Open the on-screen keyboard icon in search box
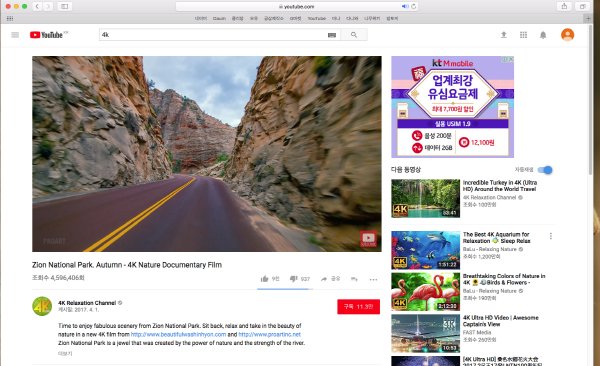This screenshot has height=366, width=600. coord(332,35)
